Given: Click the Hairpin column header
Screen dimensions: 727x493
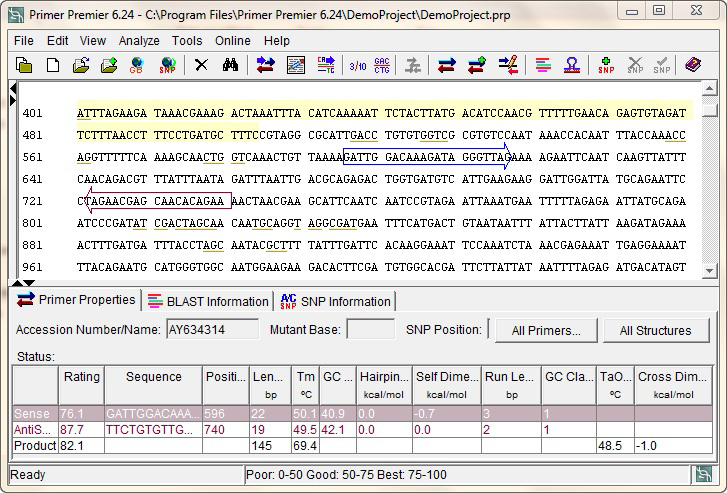Looking at the screenshot, I should (384, 385).
